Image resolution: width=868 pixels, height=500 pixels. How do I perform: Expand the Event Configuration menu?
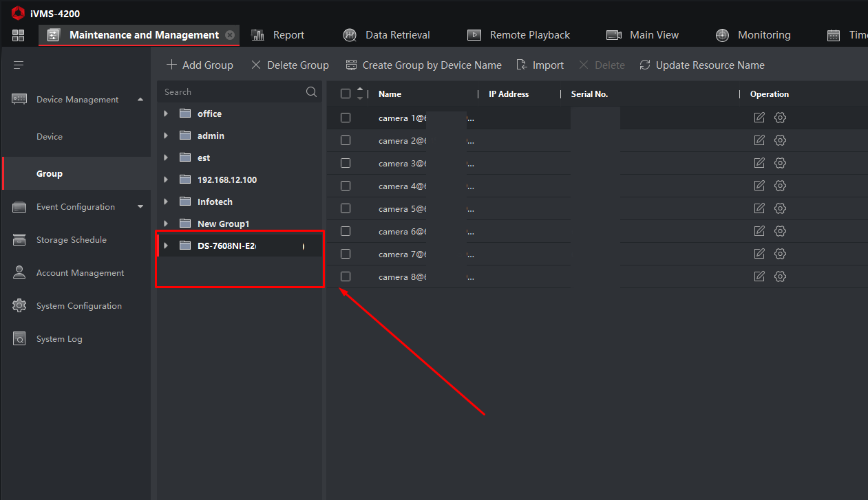[140, 207]
